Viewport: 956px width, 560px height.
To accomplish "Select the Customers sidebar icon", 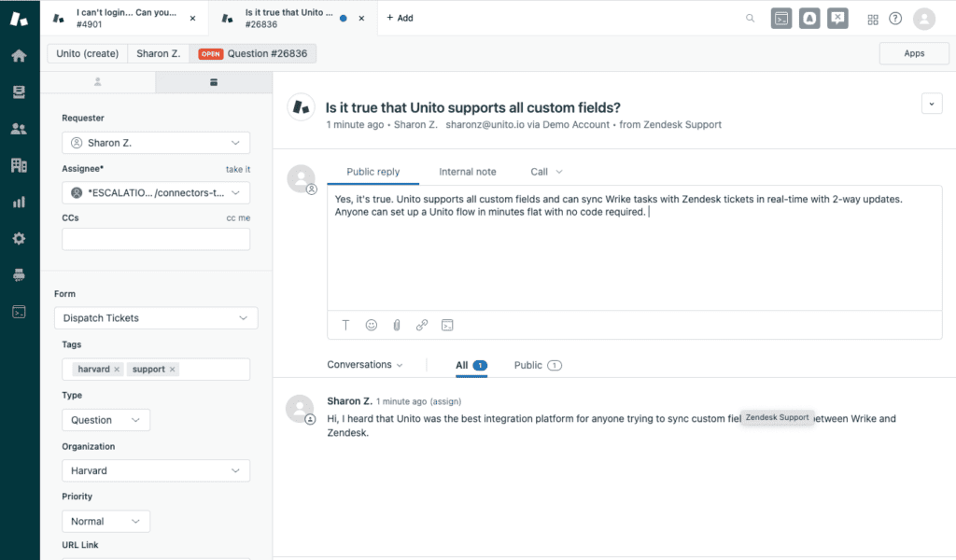I will [x=19, y=128].
